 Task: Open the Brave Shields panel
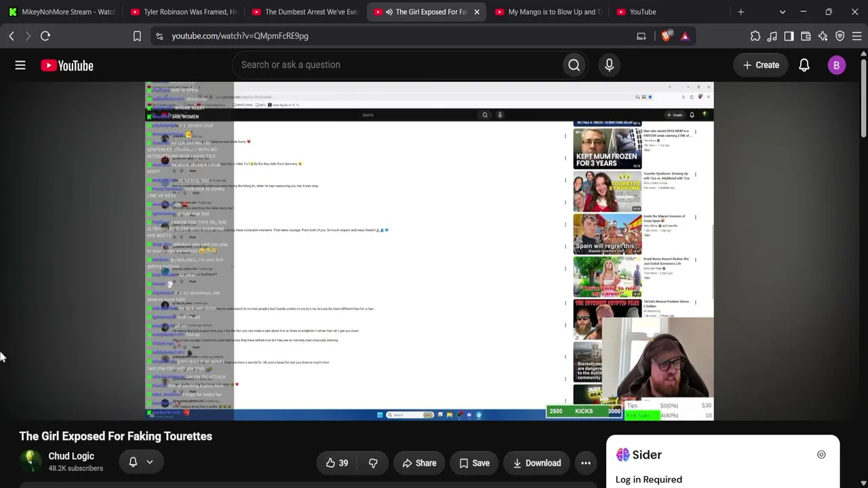[666, 36]
